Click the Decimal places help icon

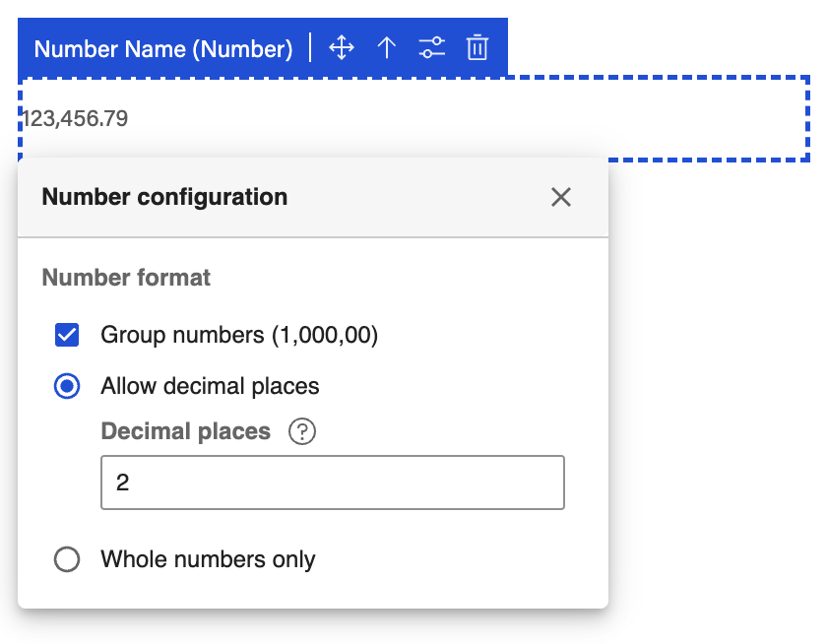[x=302, y=432]
